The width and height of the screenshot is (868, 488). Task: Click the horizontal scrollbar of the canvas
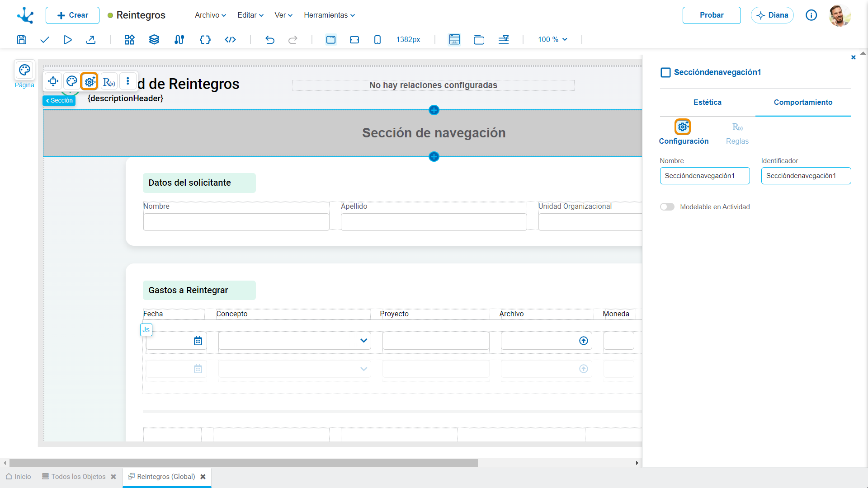(x=244, y=463)
